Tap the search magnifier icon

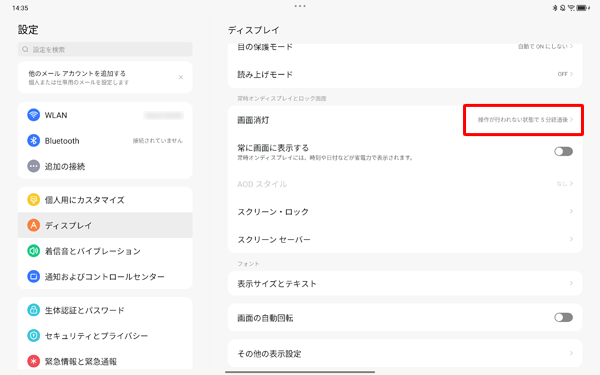tap(25, 49)
